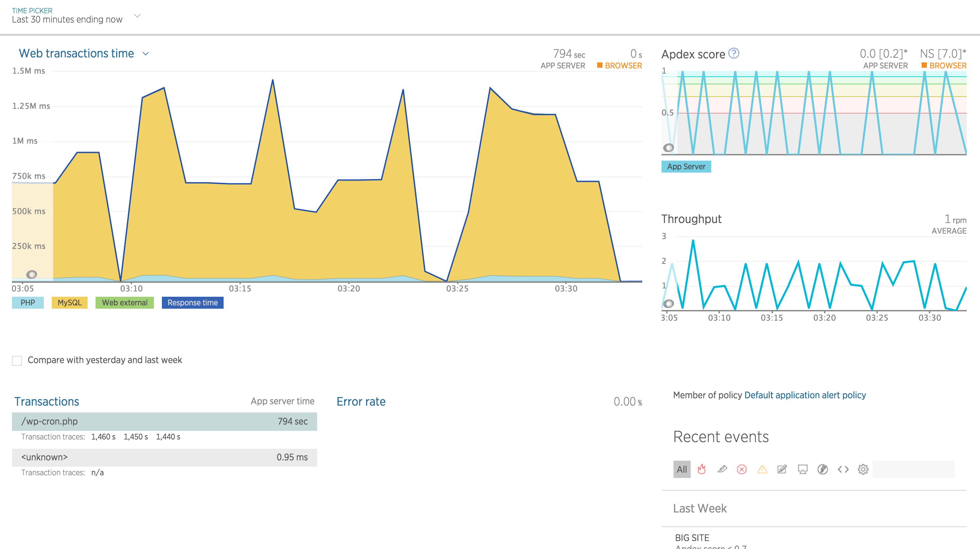Click the Recent events search field
This screenshot has width=980, height=549.
pos(913,469)
